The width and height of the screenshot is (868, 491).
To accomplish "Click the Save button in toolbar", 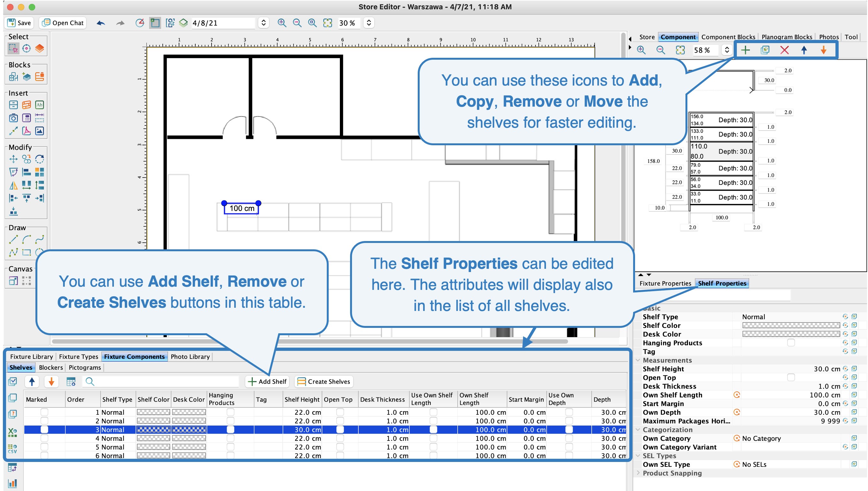I will [x=19, y=23].
